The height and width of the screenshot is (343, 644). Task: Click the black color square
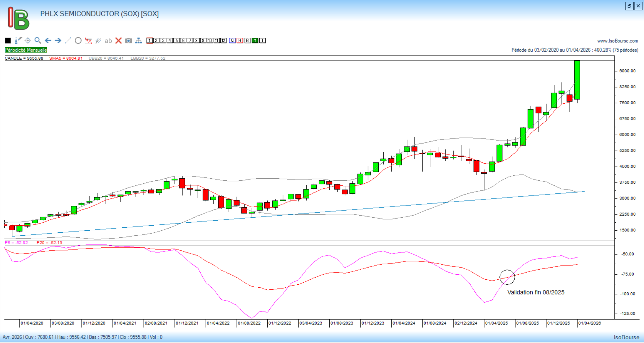pos(8,41)
